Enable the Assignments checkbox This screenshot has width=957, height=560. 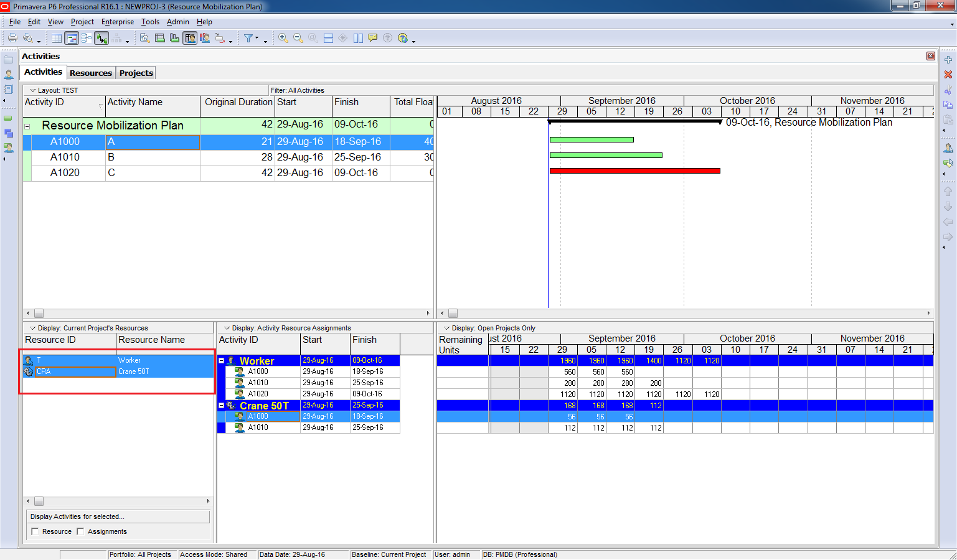click(80, 531)
